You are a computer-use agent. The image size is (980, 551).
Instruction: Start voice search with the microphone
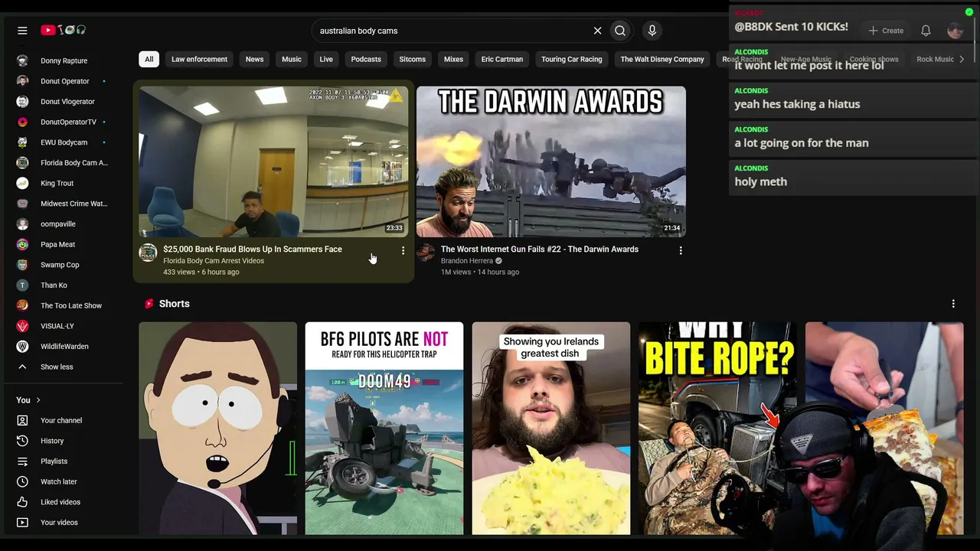[x=652, y=31]
